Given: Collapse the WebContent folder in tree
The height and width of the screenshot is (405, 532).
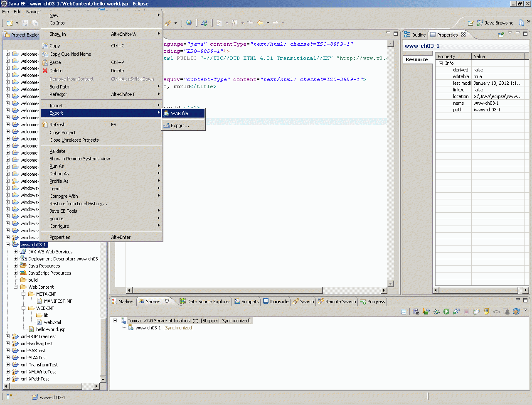Looking at the screenshot, I should (x=16, y=287).
